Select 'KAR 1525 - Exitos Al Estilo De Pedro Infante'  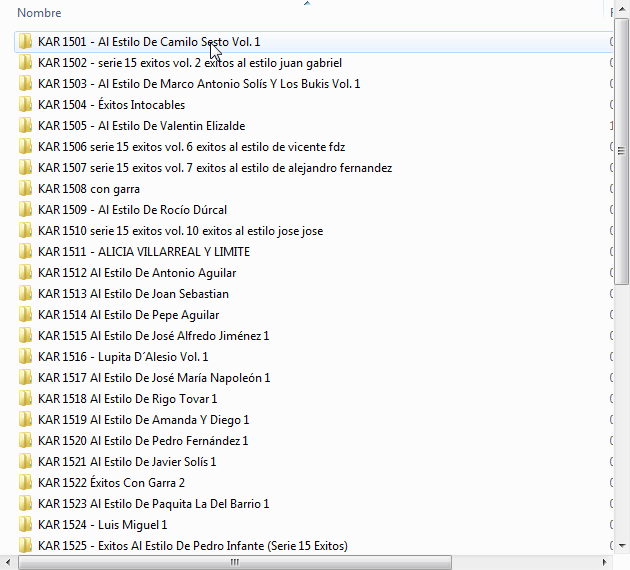(193, 545)
